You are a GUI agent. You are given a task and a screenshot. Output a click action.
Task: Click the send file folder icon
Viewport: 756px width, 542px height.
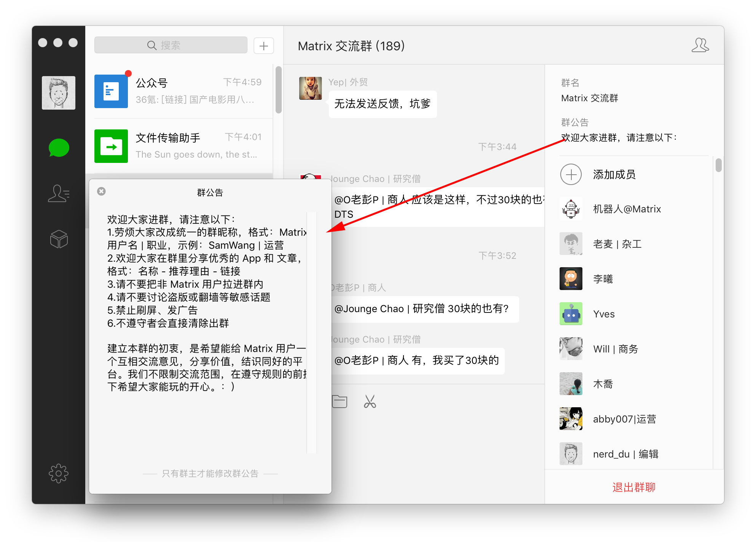coord(339,401)
